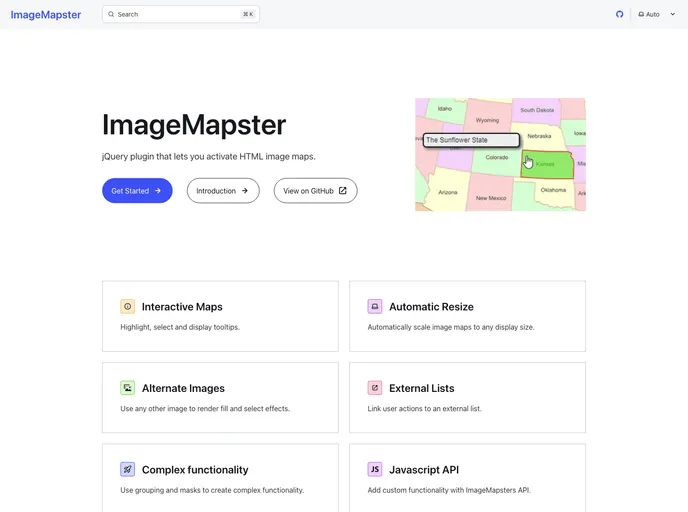Click 'The Sunflower State' tooltip on map
The height and width of the screenshot is (512, 688).
(x=471, y=140)
